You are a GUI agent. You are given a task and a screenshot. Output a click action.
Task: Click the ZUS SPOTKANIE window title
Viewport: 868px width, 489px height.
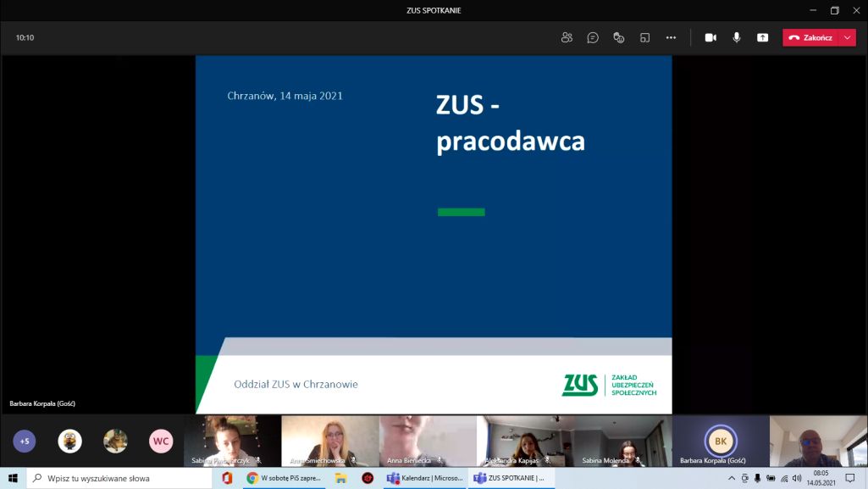click(x=434, y=10)
